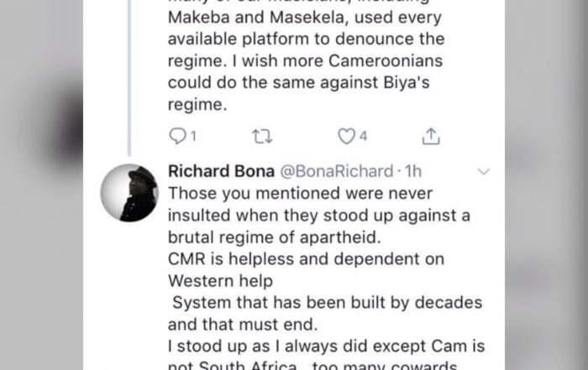Open Richard Bona's profile picture
The width and height of the screenshot is (588, 370).
pos(129,193)
